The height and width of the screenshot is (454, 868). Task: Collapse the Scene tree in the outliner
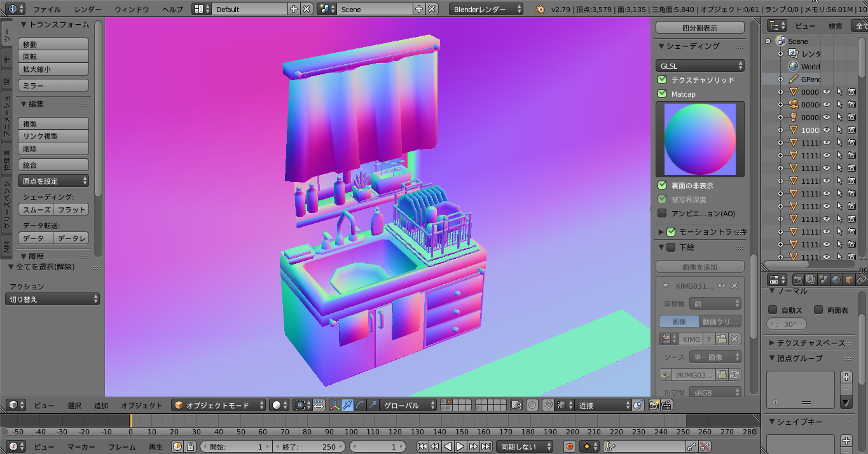pyautogui.click(x=768, y=41)
